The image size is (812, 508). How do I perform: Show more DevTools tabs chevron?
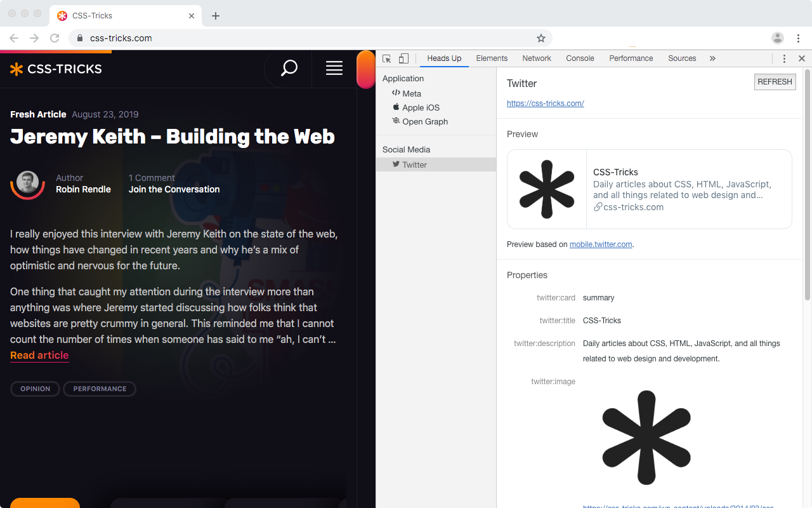[712, 58]
